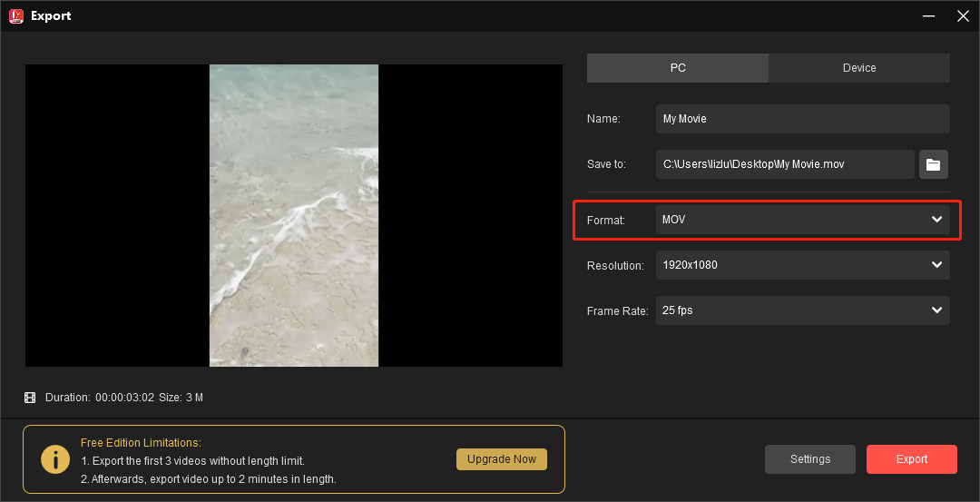Click the film strip icon beside Duration

30,398
